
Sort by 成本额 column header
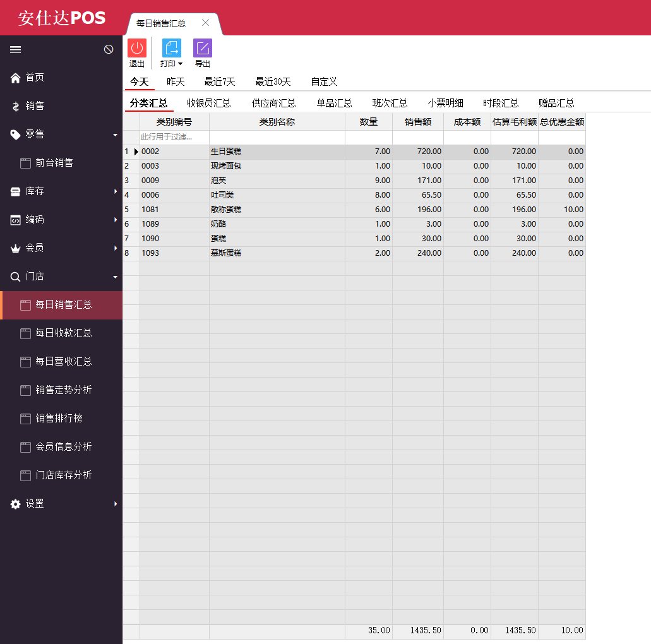coord(467,122)
